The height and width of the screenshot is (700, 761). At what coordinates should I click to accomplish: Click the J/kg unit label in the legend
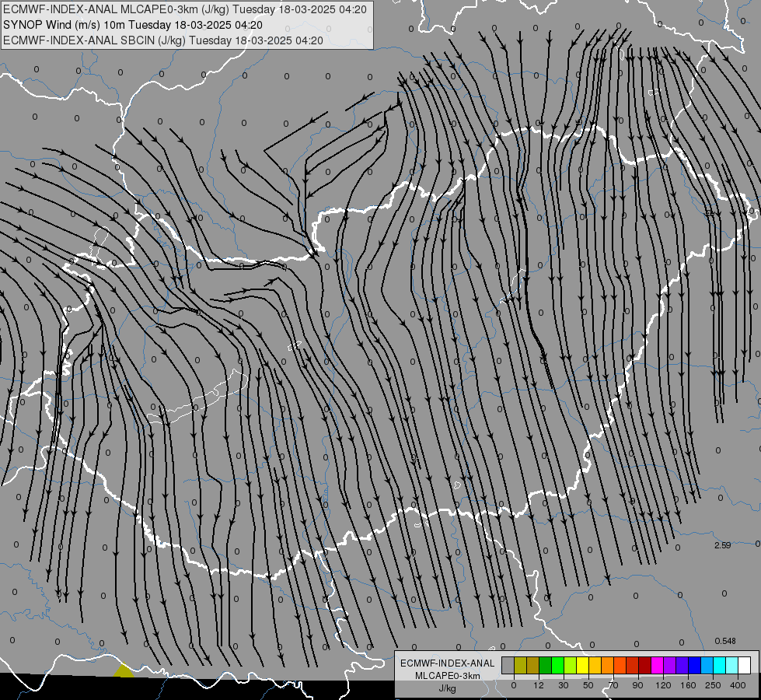click(x=448, y=688)
